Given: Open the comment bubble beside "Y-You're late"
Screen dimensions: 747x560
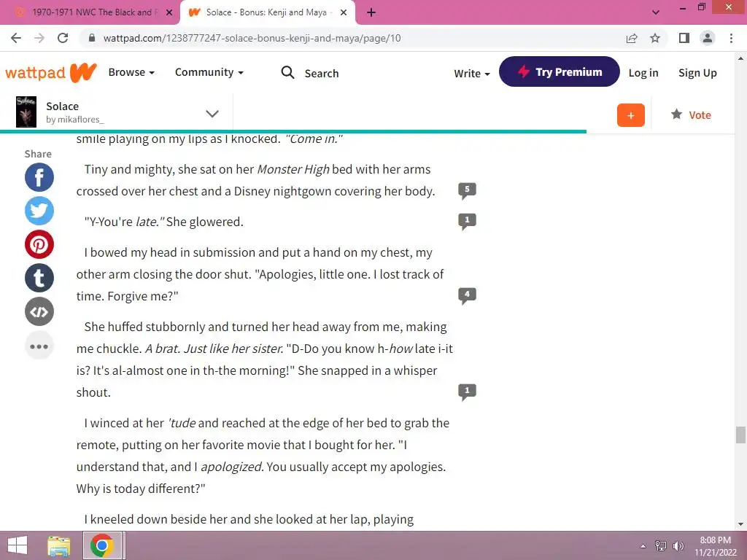Looking at the screenshot, I should [x=467, y=221].
